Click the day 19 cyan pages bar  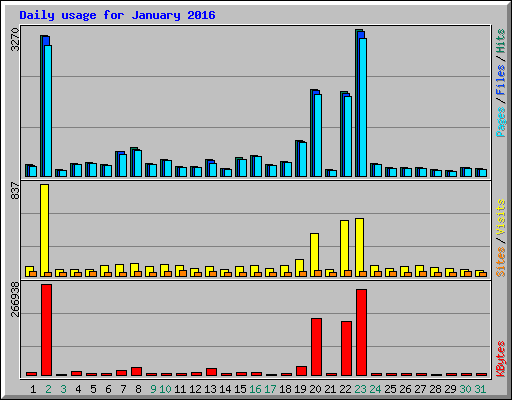[303, 159]
